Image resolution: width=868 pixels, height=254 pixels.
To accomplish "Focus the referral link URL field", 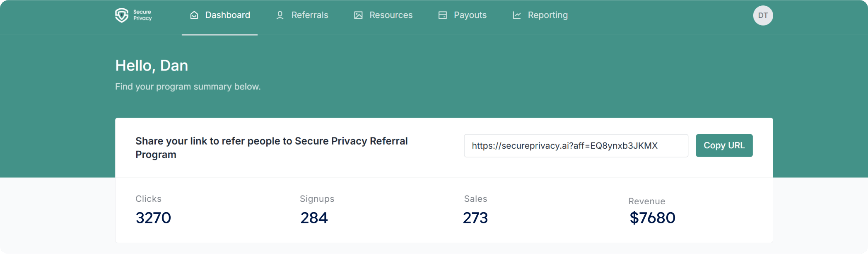I will pyautogui.click(x=576, y=146).
